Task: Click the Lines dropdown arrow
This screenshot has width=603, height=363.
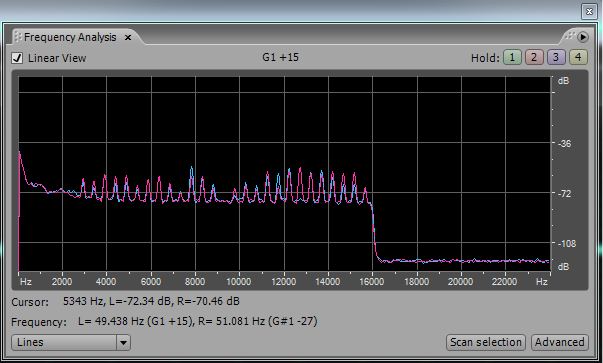Action: coord(123,342)
